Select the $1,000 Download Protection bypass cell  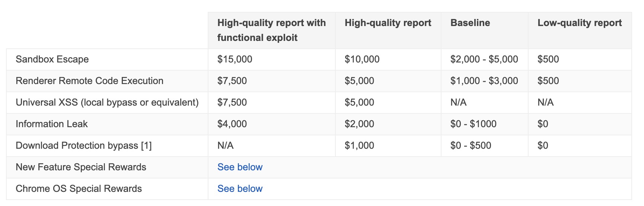pos(359,146)
